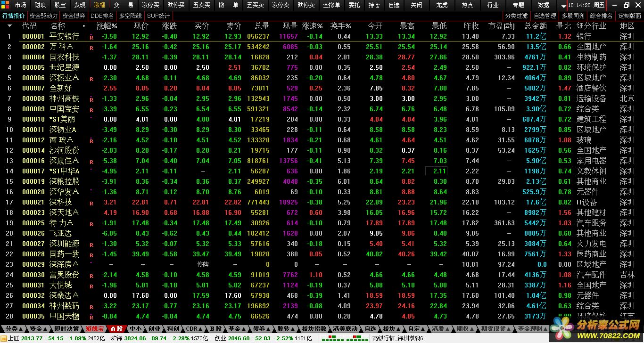This screenshot has height=343, width=644.
Task: Click the 自选 button in the top toolbar
Action: [394, 5]
